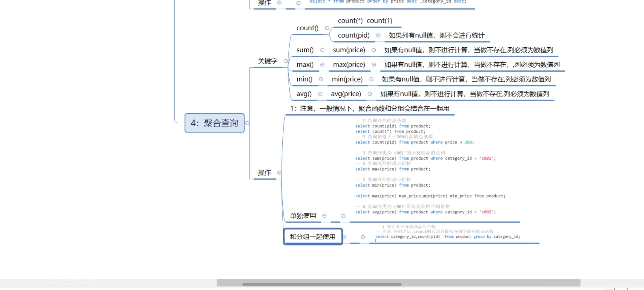644x290 pixels.
Task: Click the group by SQL code snippet
Action: click(448, 237)
